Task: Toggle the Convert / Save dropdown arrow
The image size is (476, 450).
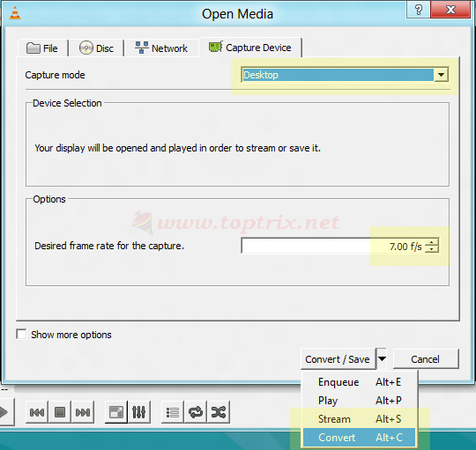Action: tap(382, 358)
